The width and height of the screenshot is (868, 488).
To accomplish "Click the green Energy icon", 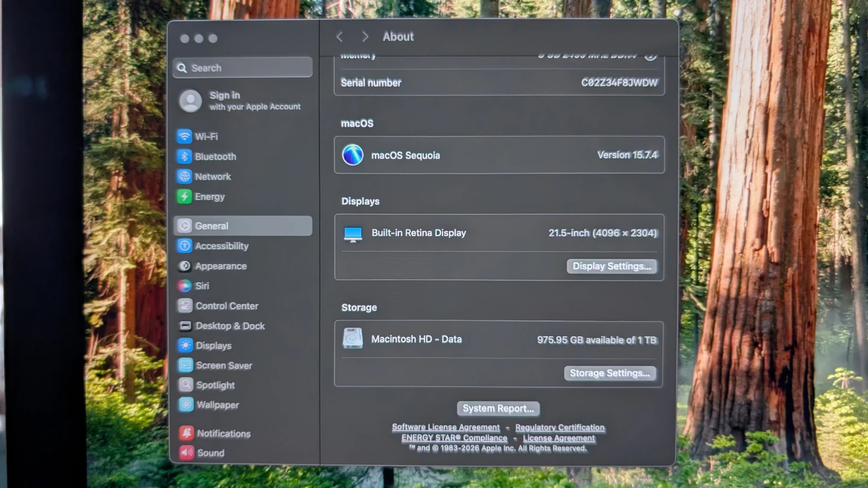I will click(184, 196).
